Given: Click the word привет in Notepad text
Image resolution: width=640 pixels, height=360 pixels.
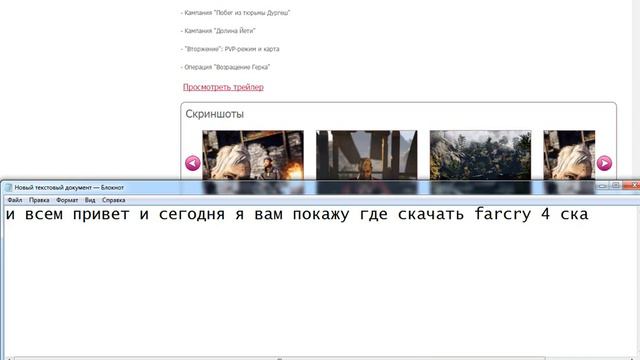Looking at the screenshot, I should coord(101,214).
